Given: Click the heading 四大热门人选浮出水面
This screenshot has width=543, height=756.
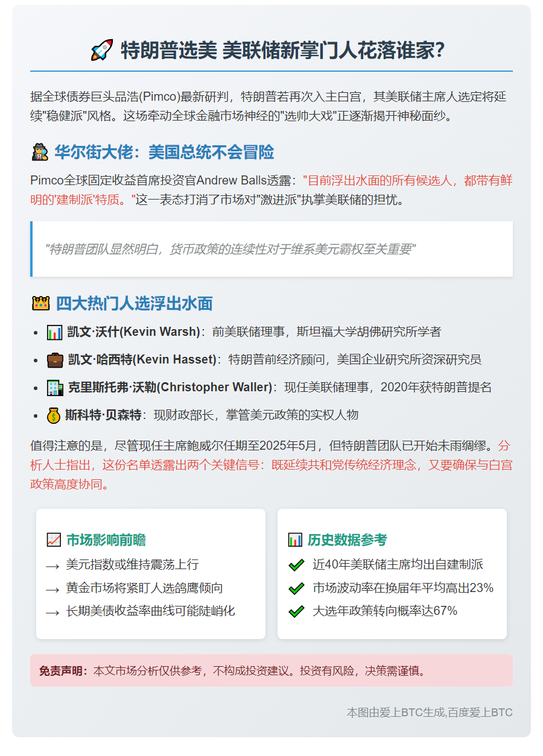Looking at the screenshot, I should (134, 303).
